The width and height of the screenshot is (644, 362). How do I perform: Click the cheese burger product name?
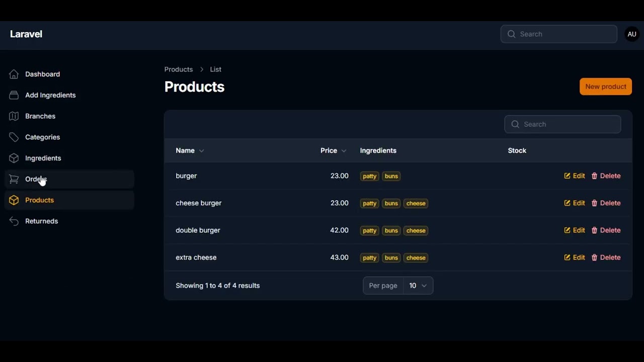[x=198, y=203]
